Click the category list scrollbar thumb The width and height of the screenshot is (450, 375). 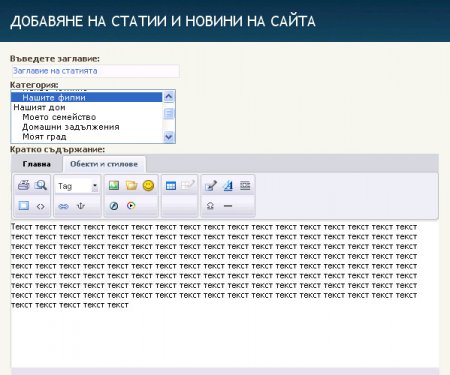click(x=169, y=114)
